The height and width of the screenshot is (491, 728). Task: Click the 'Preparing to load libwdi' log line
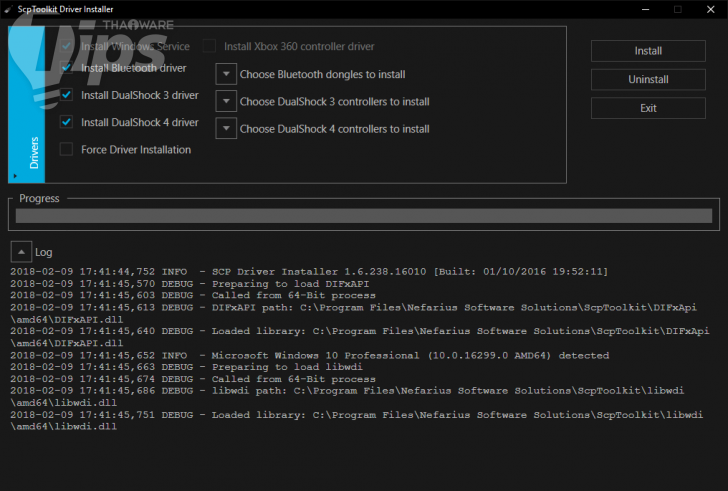click(x=186, y=367)
